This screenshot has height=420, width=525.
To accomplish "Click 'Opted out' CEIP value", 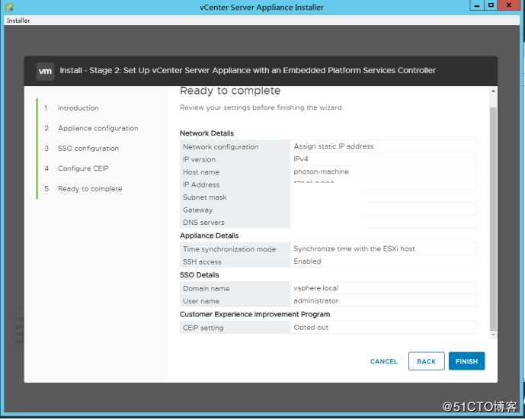I will point(311,328).
